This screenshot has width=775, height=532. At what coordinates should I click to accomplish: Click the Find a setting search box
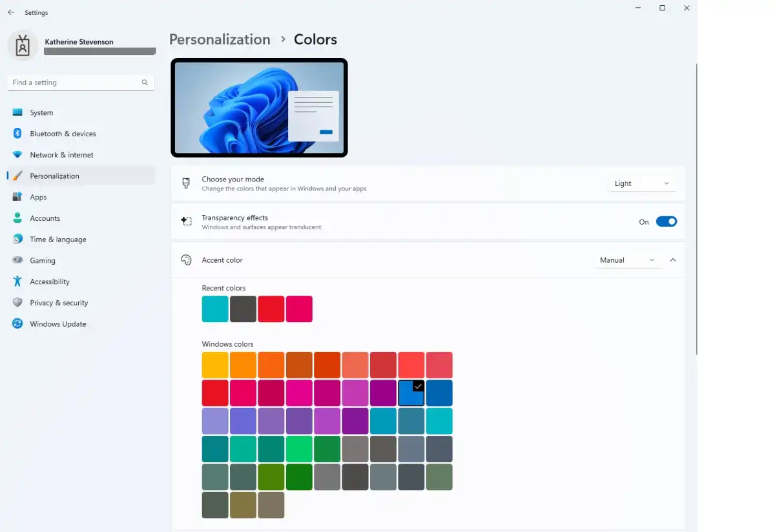pos(74,83)
